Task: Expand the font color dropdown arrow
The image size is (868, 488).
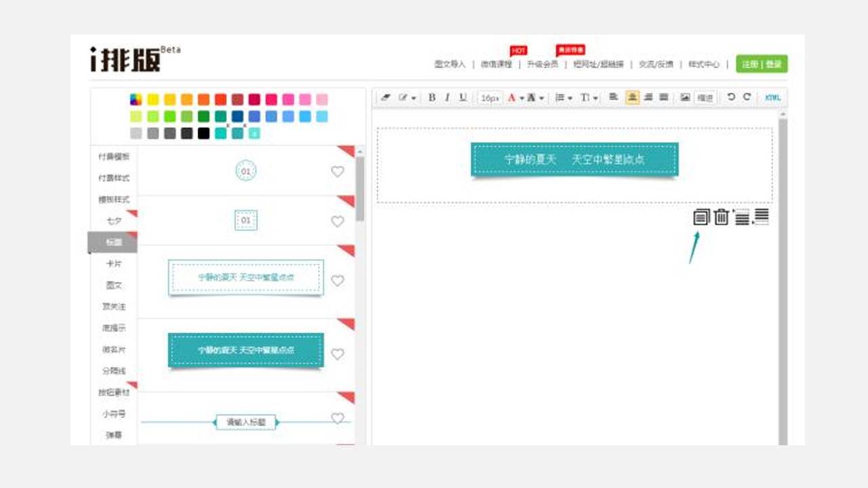Action: pos(521,98)
